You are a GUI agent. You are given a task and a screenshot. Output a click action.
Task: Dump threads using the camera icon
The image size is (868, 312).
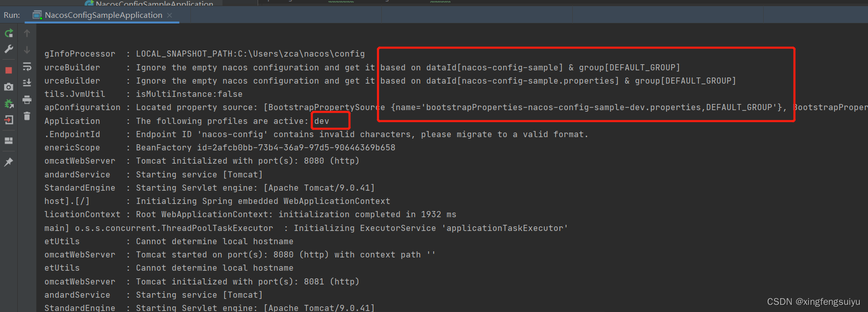9,87
